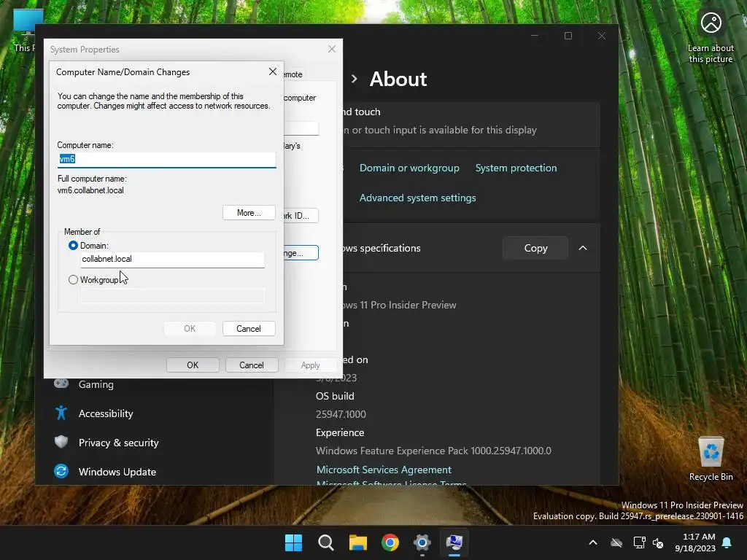Screen dimensions: 747x560
Task: Click the Computer name input field
Action: [166, 160]
